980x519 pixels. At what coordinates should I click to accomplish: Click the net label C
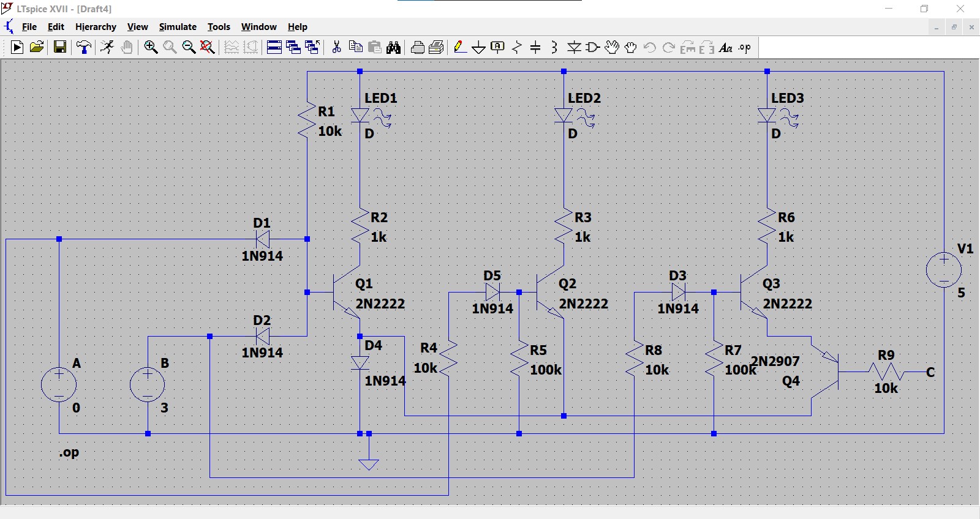point(930,372)
